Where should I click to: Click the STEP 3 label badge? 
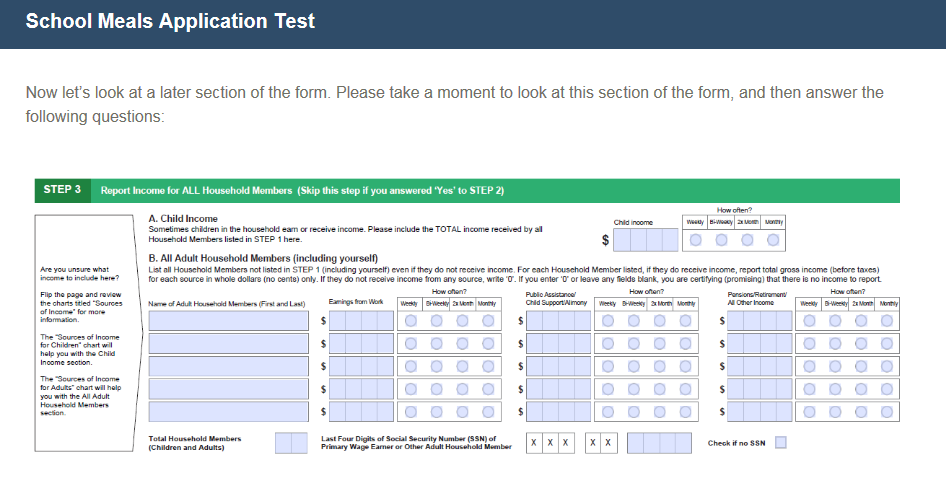[63, 190]
